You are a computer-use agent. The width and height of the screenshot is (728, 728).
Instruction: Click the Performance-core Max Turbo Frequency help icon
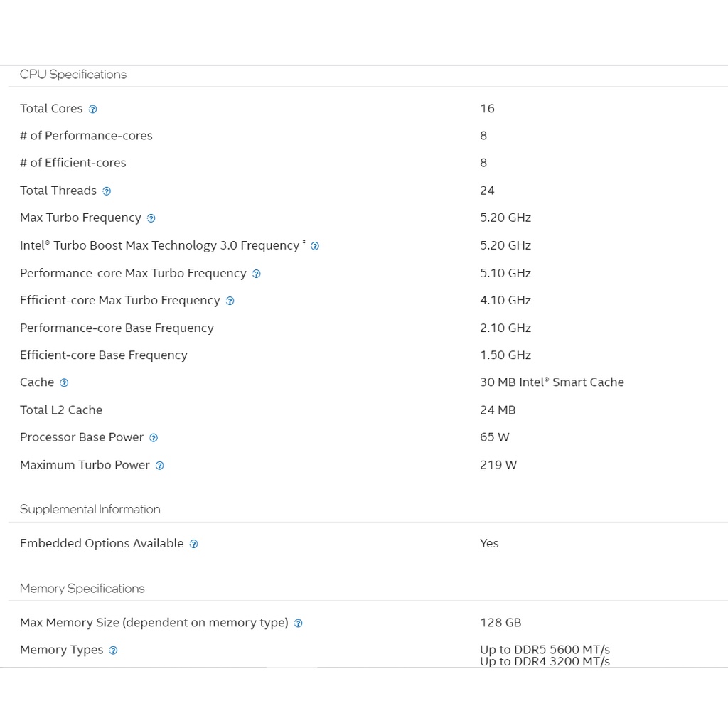[257, 274]
